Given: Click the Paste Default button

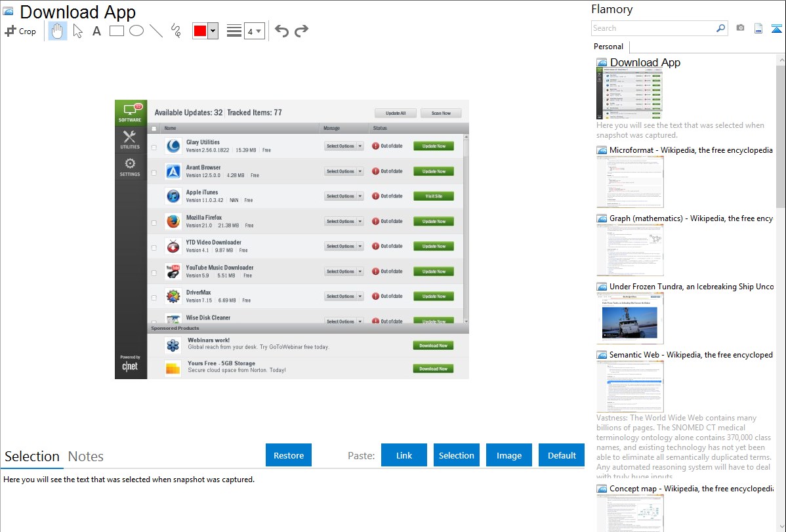Looking at the screenshot, I should [x=562, y=455].
